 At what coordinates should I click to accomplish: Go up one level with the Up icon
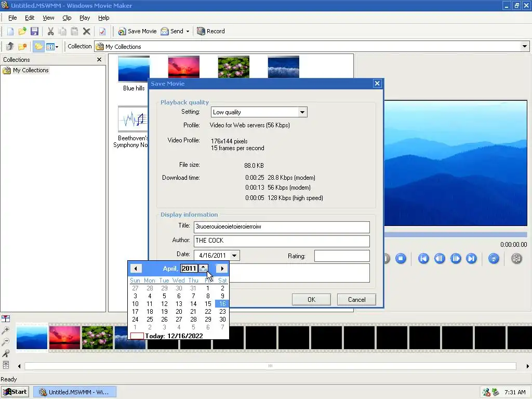tap(10, 46)
